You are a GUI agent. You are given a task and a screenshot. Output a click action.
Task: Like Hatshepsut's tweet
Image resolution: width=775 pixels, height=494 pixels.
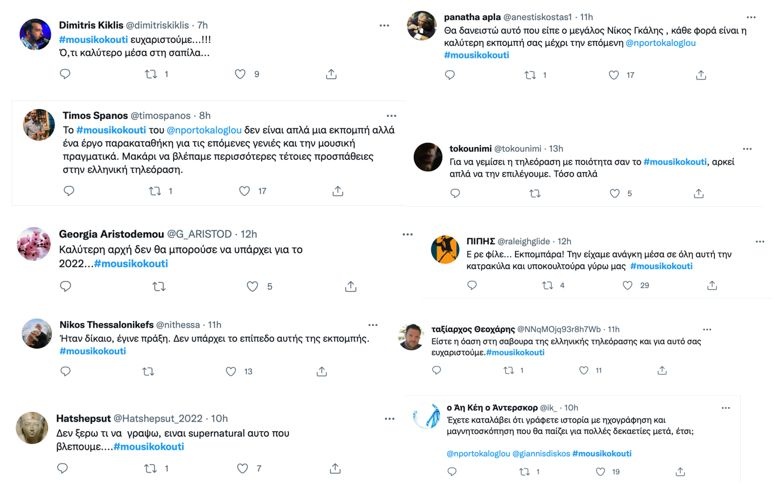pos(239,468)
